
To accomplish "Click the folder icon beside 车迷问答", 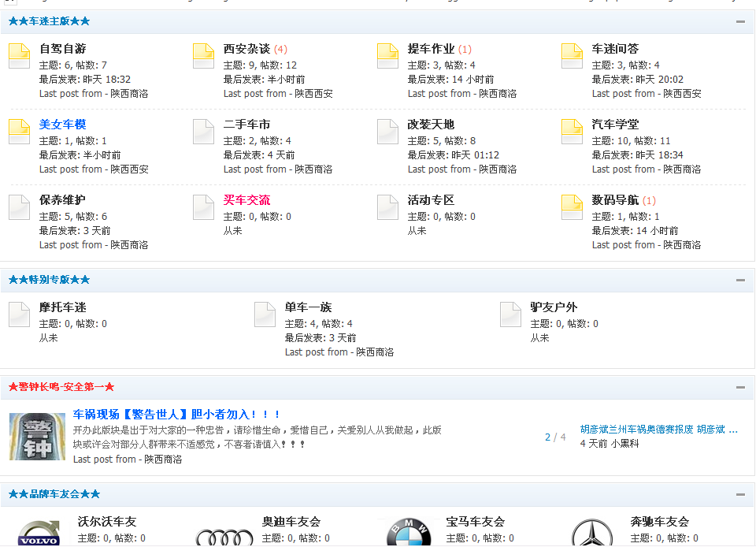I will click(573, 56).
